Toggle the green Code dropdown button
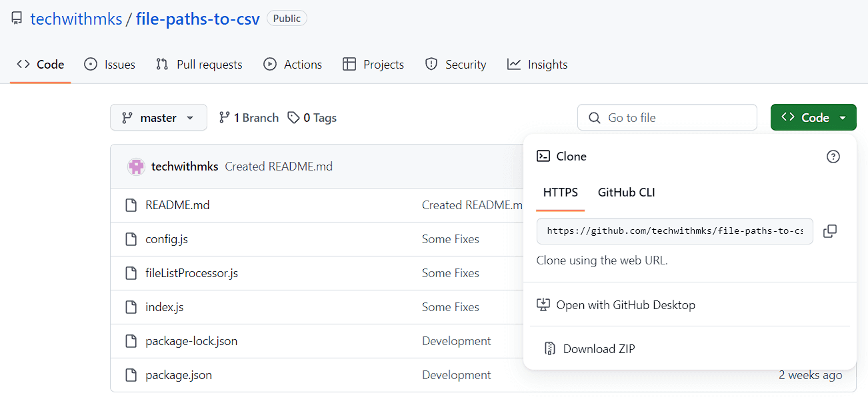Screen dimensions: 868x401 pos(813,117)
